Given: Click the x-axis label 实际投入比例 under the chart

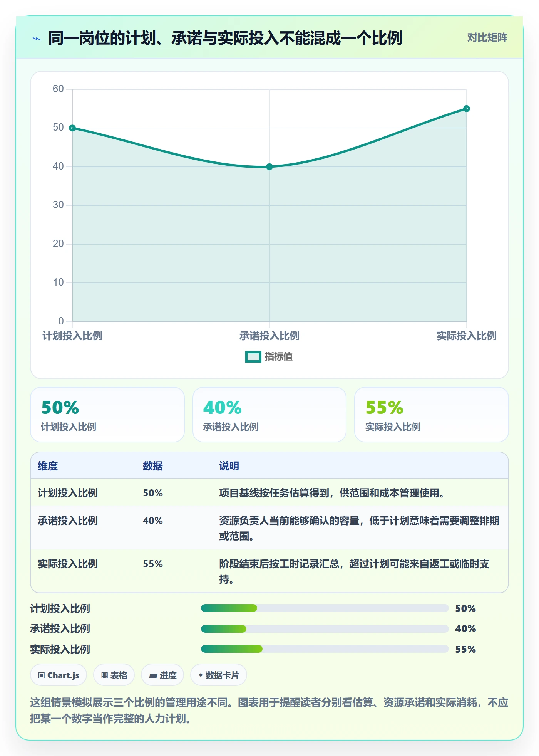Looking at the screenshot, I should (466, 336).
